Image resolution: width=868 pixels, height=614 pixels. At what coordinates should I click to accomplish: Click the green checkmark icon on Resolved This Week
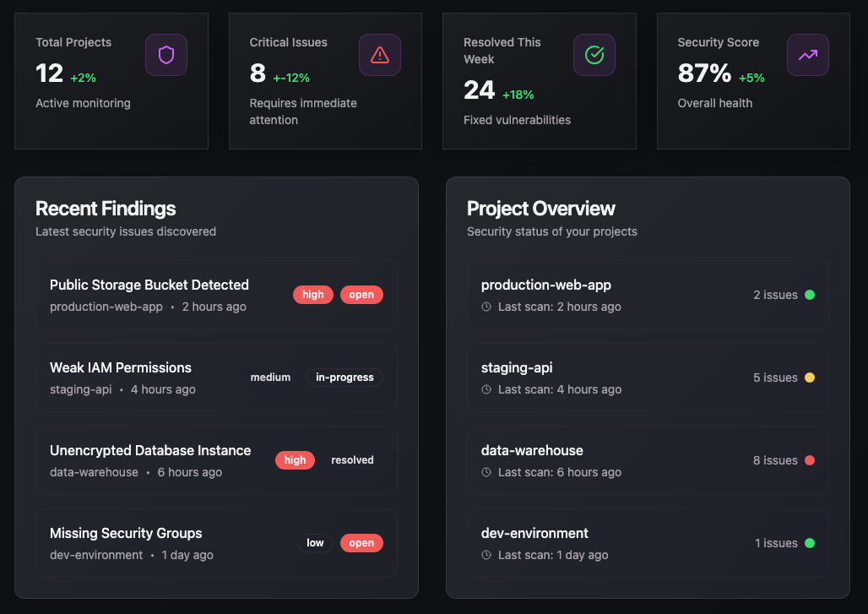594,53
